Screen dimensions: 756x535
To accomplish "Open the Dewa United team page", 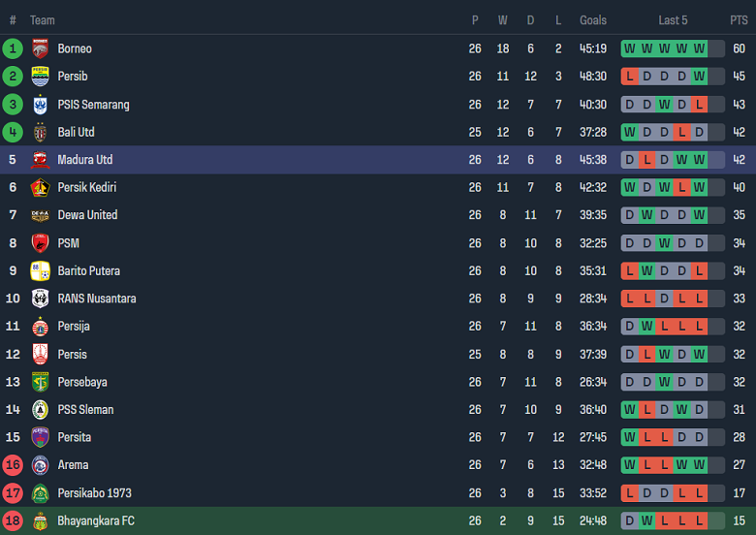I will click(87, 215).
